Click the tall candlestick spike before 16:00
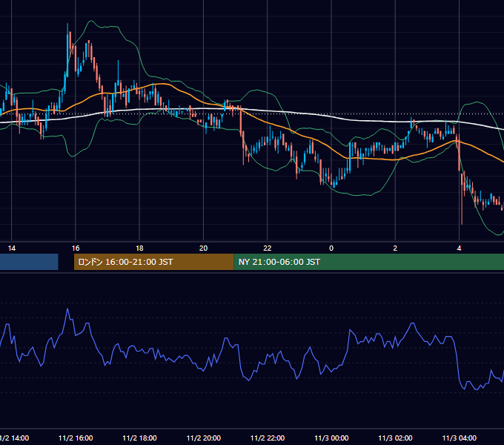 (x=67, y=50)
